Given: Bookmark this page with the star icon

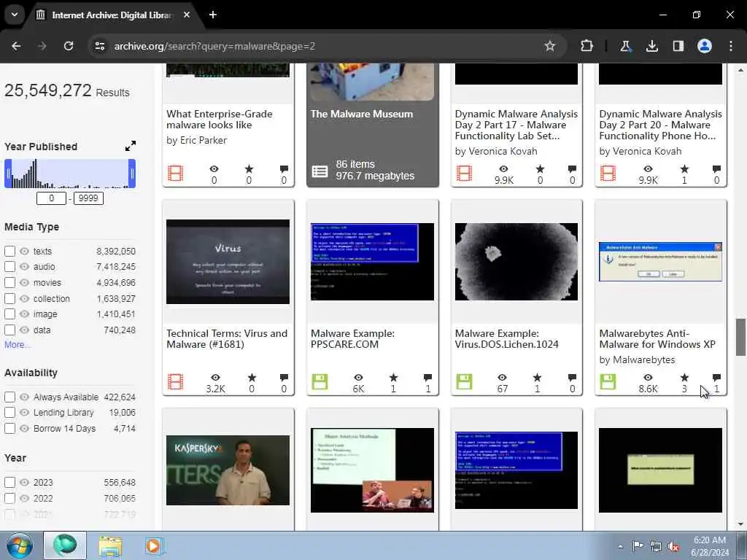Looking at the screenshot, I should click(550, 46).
